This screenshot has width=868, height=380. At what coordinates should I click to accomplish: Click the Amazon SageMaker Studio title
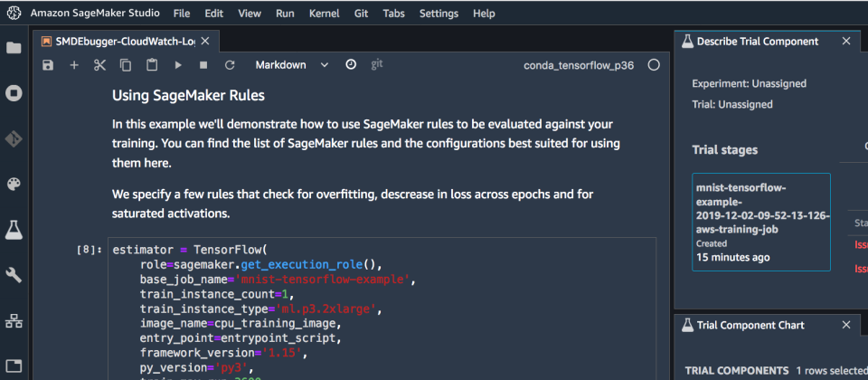pos(95,14)
